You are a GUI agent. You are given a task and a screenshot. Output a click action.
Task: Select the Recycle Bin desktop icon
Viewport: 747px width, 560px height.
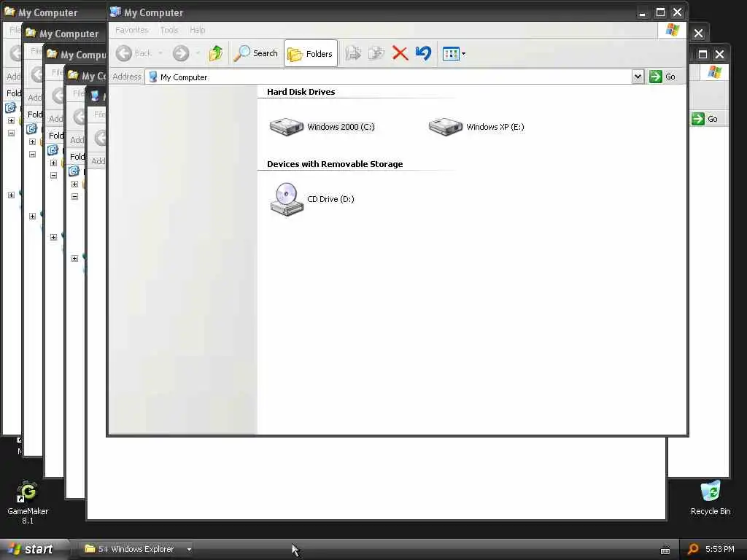[x=711, y=498]
